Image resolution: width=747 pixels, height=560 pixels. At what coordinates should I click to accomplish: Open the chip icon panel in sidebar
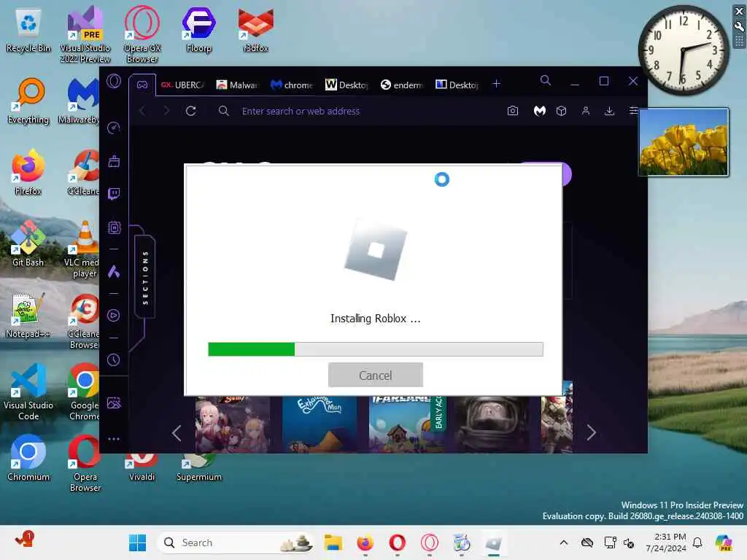pos(115,227)
